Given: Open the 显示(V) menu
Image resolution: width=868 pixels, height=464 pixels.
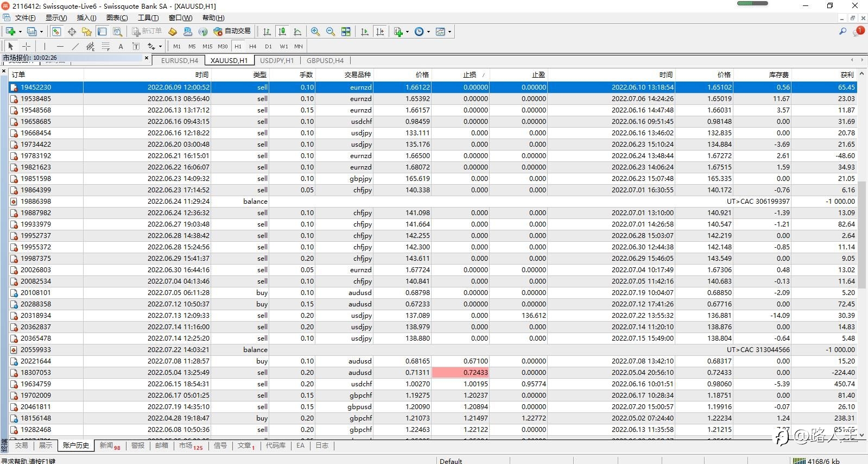Looking at the screenshot, I should (x=56, y=17).
